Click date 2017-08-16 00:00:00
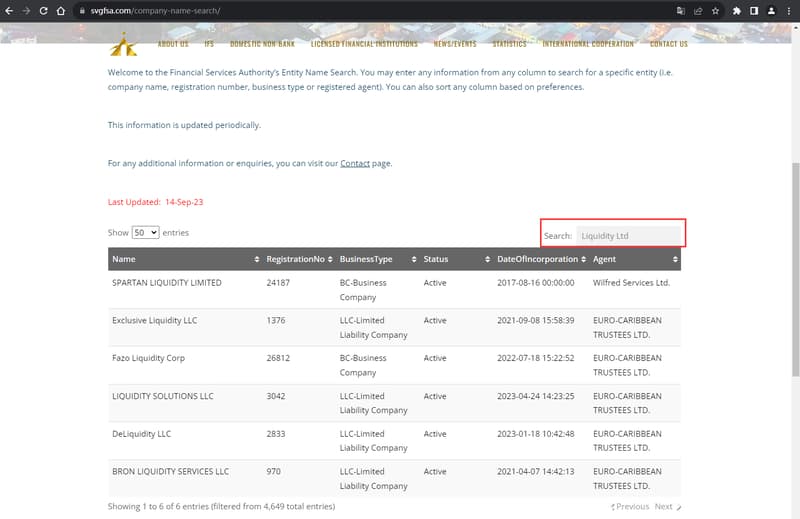 click(x=536, y=283)
